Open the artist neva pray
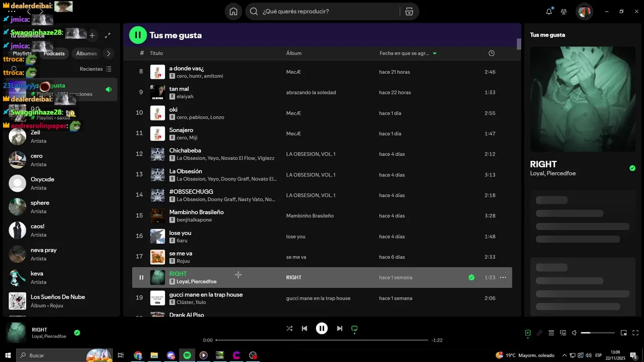Image resolution: width=644 pixels, height=362 pixels. [62, 254]
